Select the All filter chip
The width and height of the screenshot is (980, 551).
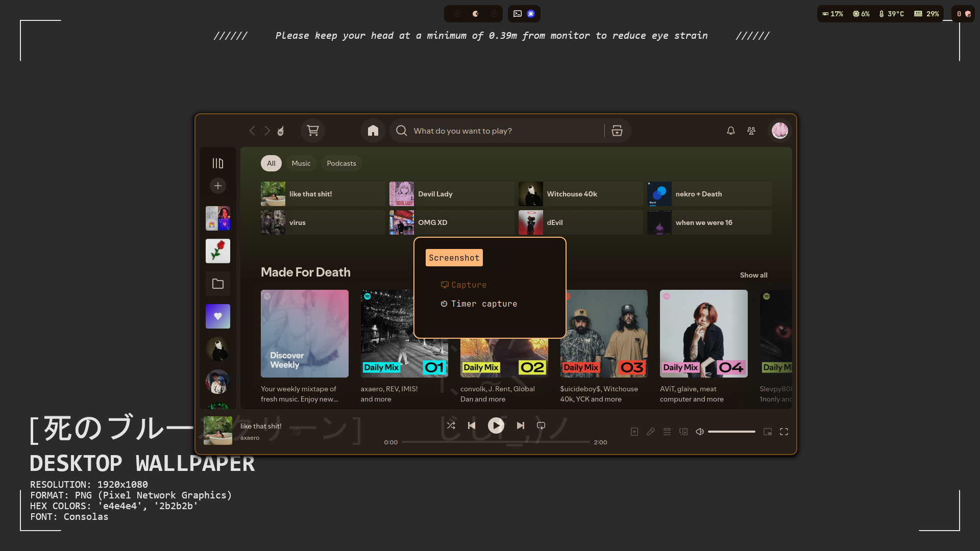click(271, 163)
